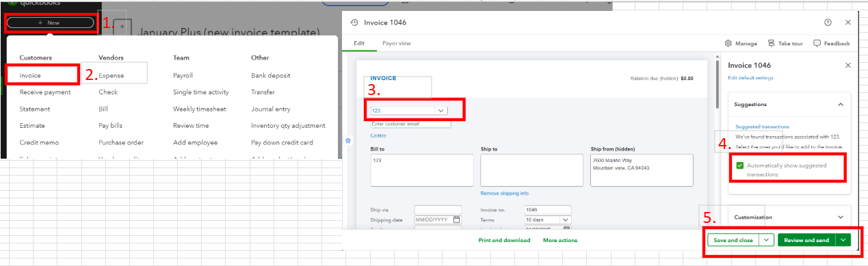The image size is (868, 266).
Task: Choose Bill under Vendors
Action: tap(103, 109)
